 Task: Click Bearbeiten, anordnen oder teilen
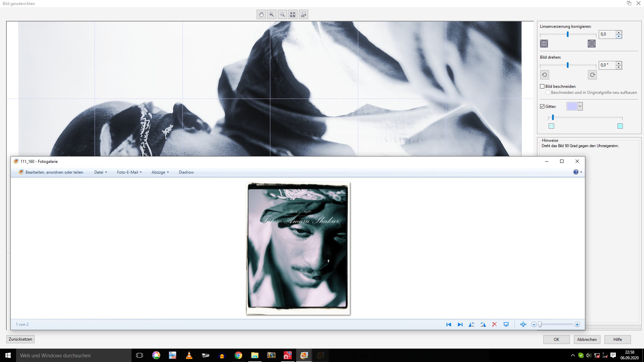(51, 172)
